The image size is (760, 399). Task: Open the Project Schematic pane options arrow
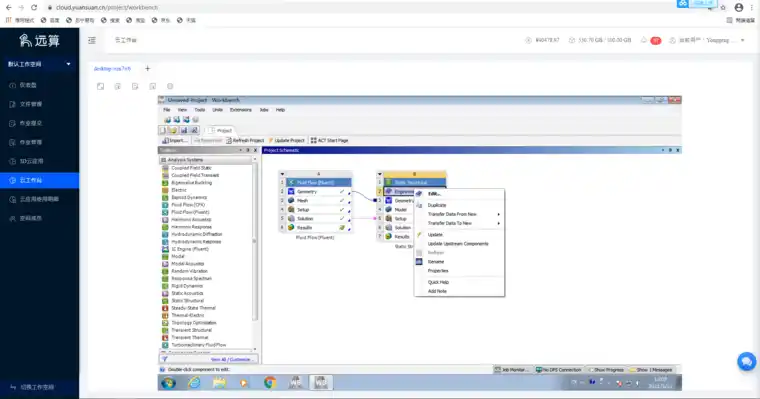click(663, 150)
